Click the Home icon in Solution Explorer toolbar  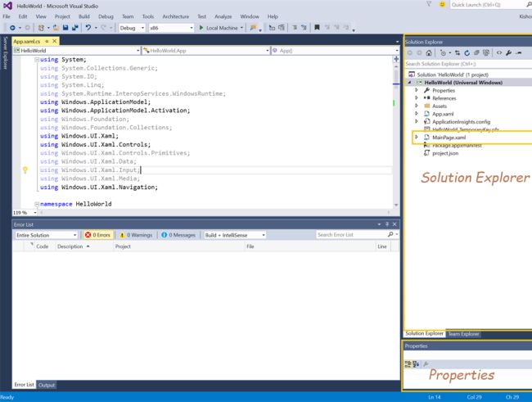click(x=429, y=53)
